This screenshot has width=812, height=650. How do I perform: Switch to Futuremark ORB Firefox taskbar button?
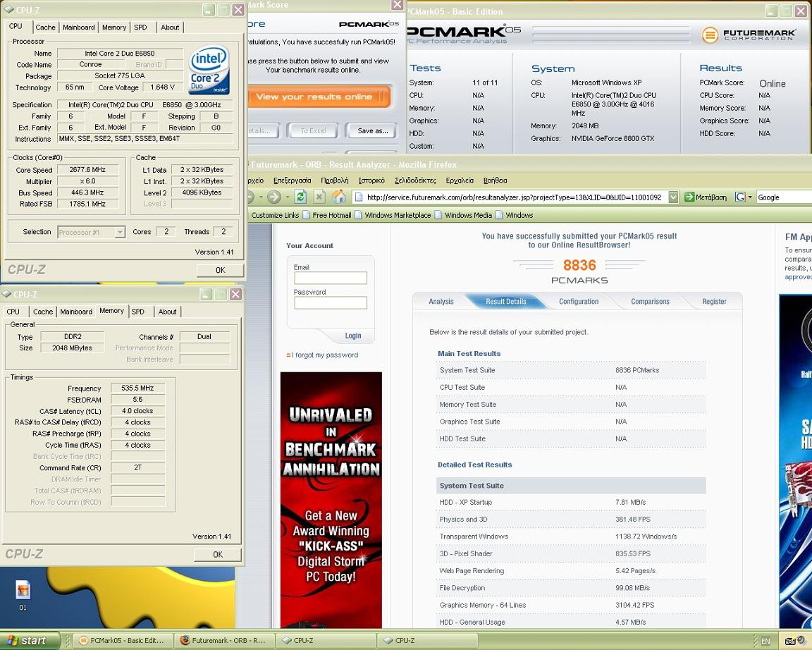[223, 641]
